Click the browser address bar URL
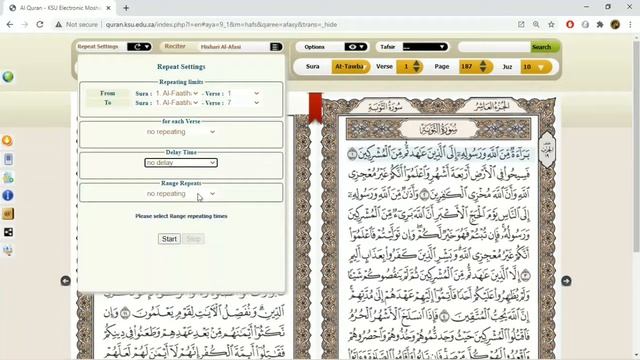 [221, 24]
